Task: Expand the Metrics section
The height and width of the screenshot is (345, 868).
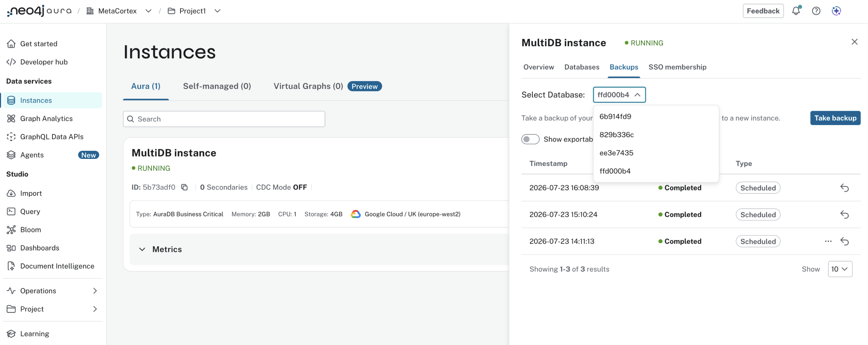Action: tap(142, 249)
